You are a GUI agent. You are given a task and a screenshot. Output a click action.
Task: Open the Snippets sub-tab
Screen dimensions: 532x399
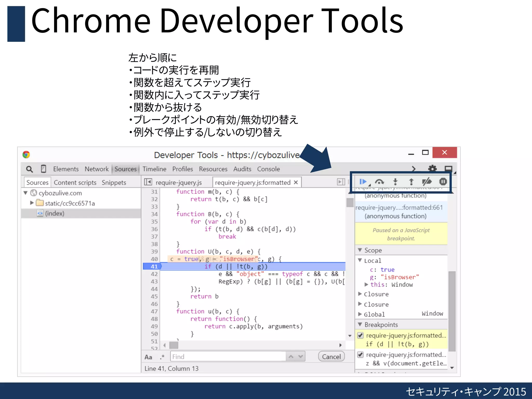click(x=114, y=182)
